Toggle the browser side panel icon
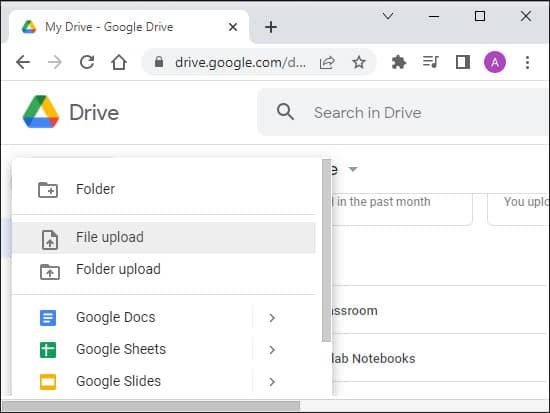 coord(463,62)
